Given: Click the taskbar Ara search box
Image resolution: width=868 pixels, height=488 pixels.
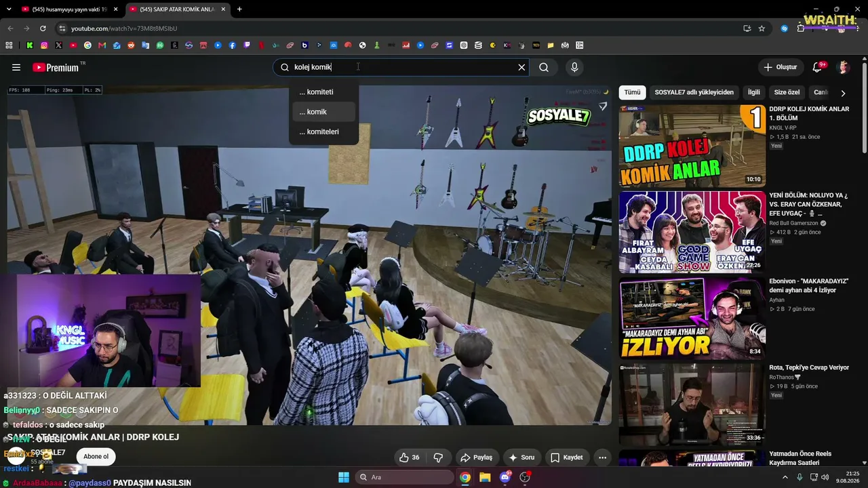Looking at the screenshot, I should coord(404,477).
